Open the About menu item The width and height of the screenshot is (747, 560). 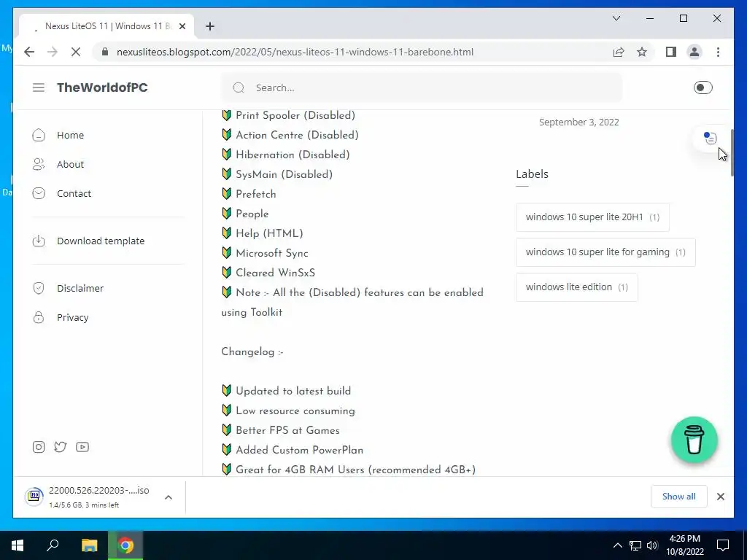click(x=71, y=164)
